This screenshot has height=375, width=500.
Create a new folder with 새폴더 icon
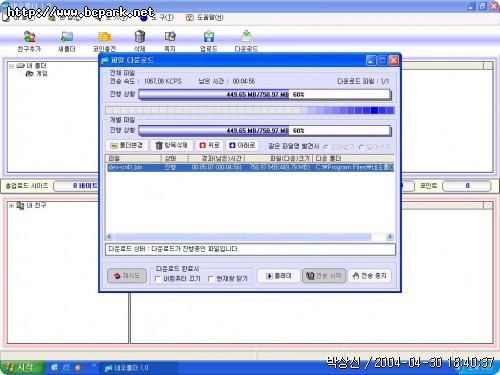click(x=67, y=41)
